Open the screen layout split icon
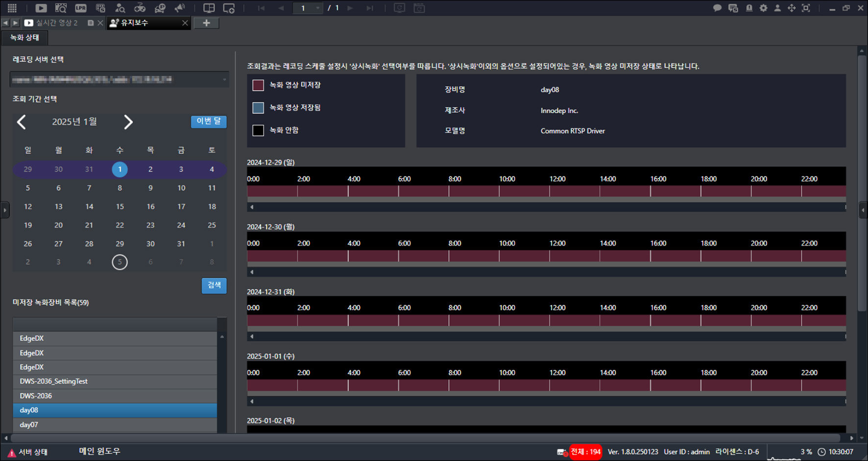Image resolution: width=868 pixels, height=461 pixels. pos(209,8)
